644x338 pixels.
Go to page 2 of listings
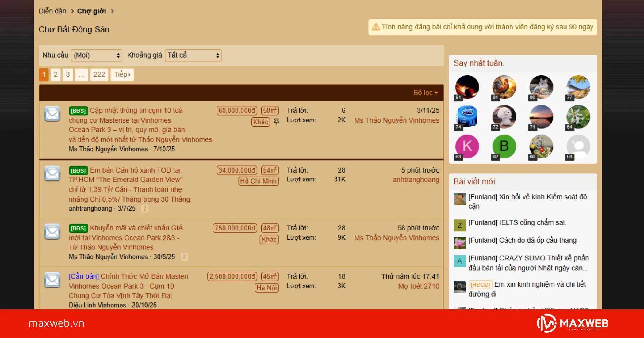(56, 74)
